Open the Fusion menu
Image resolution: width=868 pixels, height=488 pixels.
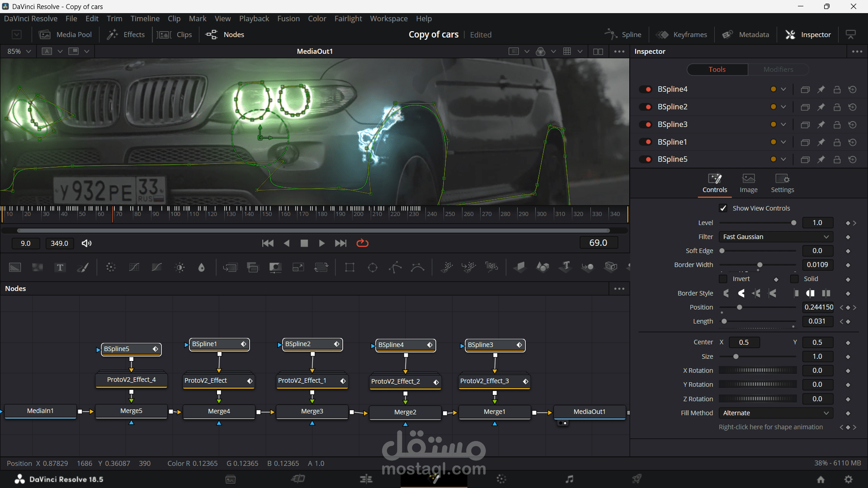288,19
